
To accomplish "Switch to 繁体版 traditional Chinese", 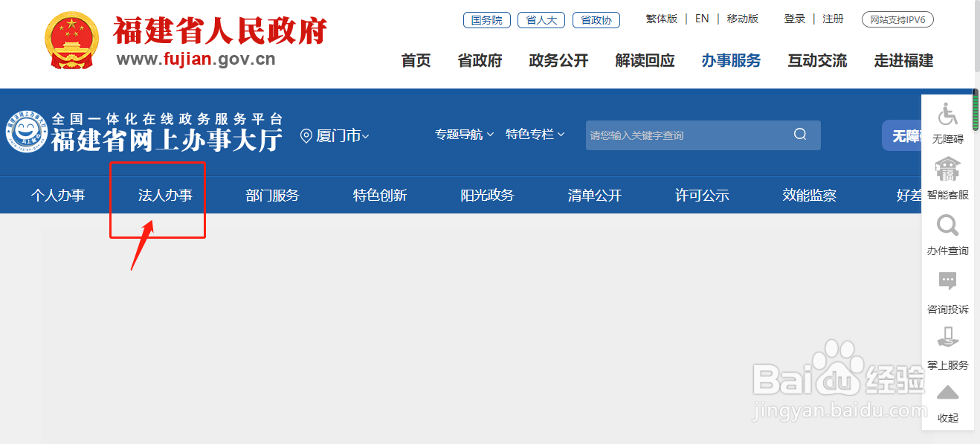I will (x=662, y=19).
